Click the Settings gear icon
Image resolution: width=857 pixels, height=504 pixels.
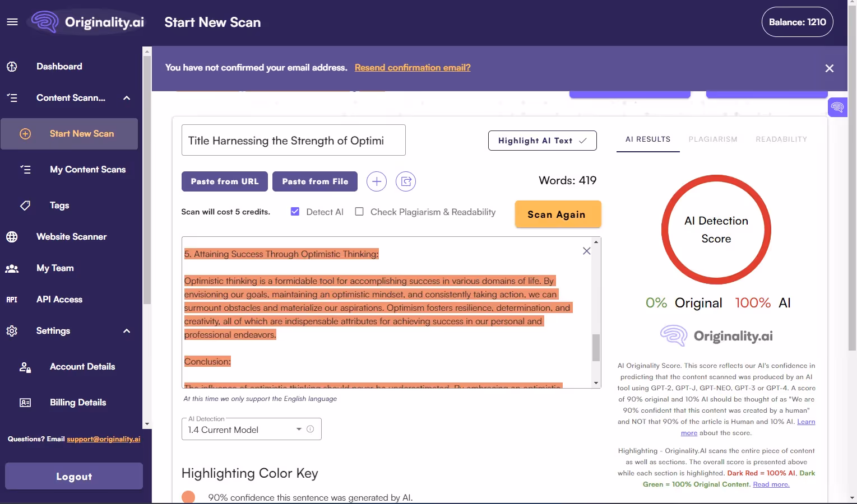pos(12,331)
